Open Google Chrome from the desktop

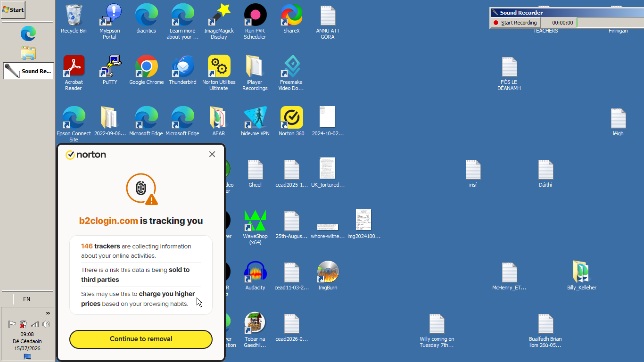[x=147, y=70]
